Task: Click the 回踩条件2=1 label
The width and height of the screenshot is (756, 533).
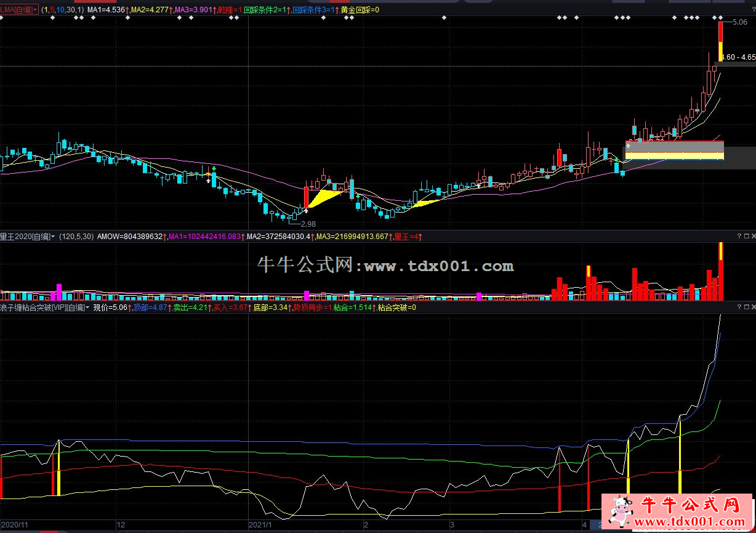Action: point(266,10)
